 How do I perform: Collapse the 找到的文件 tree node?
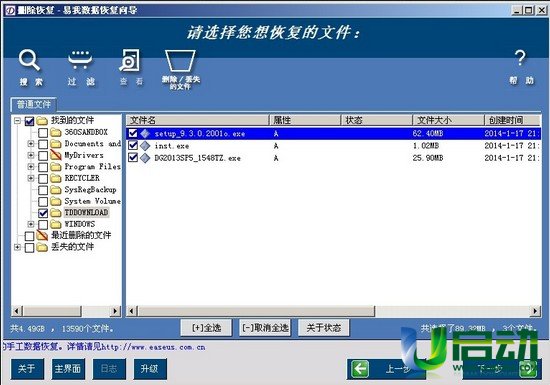pos(18,121)
